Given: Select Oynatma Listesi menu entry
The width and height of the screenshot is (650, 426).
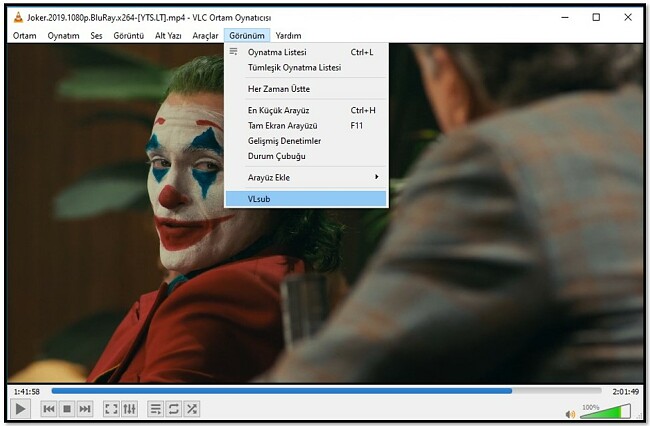Looking at the screenshot, I should [x=306, y=52].
